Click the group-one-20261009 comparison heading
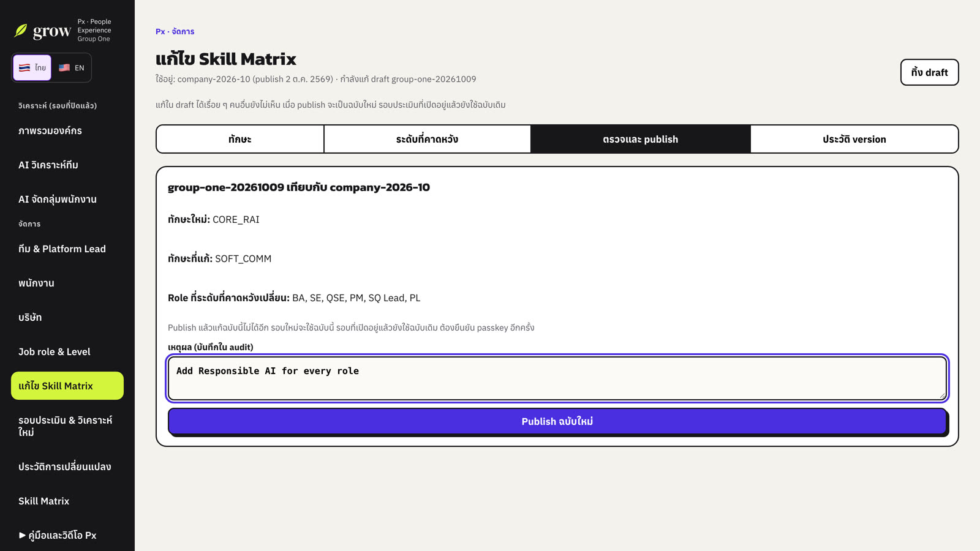The image size is (980, 551). tap(299, 187)
